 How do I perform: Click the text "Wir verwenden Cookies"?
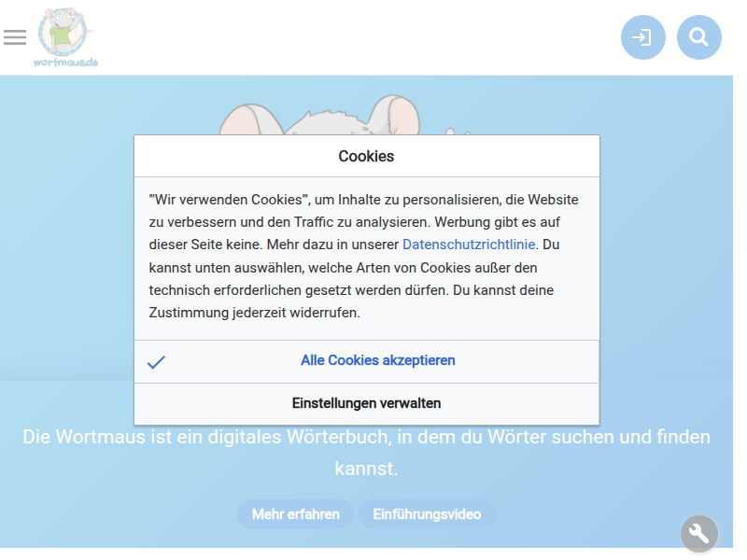[x=228, y=200]
